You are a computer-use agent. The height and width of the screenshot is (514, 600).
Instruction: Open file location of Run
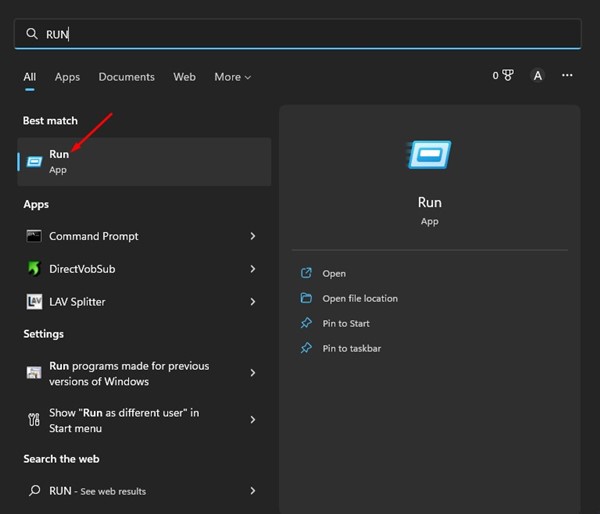[359, 298]
